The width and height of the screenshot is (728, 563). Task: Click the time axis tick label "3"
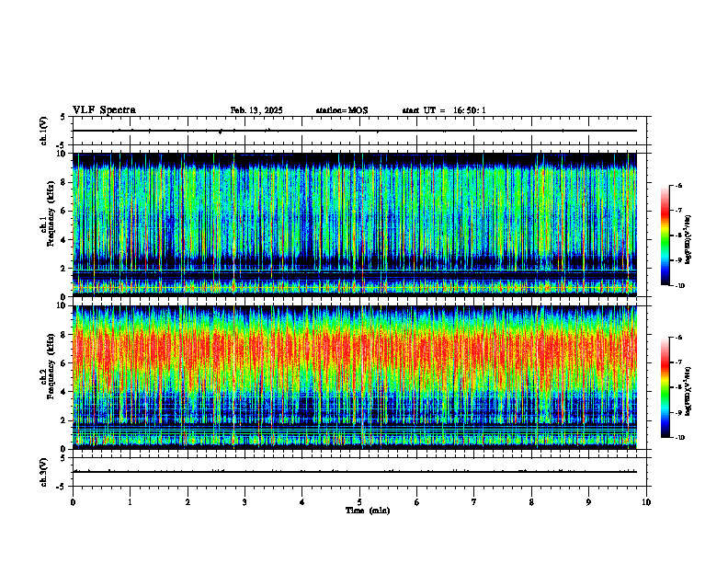245,502
